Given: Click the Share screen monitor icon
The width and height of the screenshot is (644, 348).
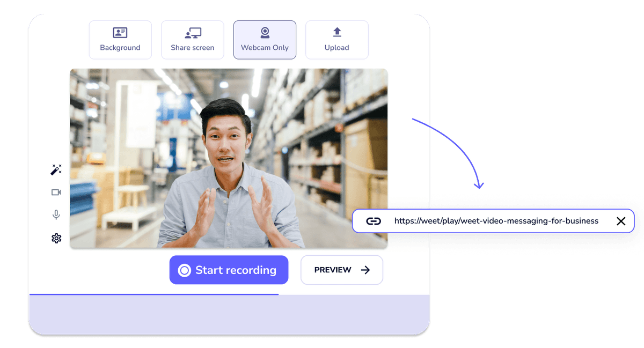Looking at the screenshot, I should [193, 33].
